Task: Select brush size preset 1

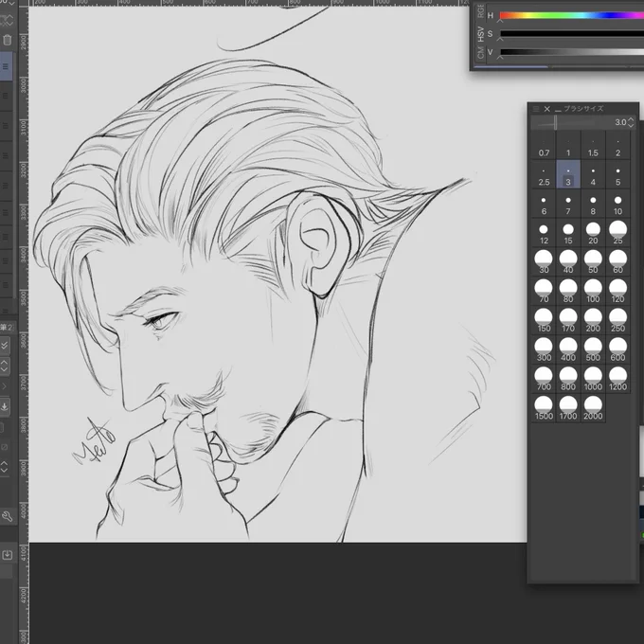Action: [568, 146]
